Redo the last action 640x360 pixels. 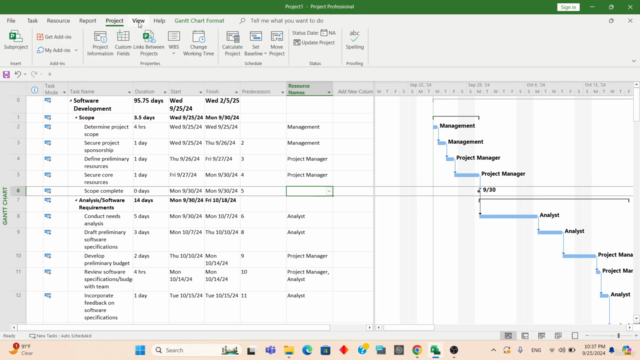[x=34, y=74]
